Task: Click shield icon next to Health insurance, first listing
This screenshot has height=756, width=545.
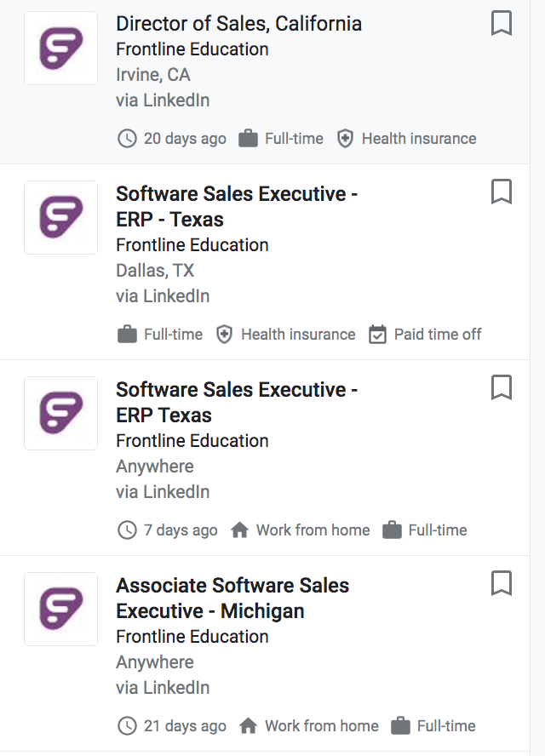Action: (x=345, y=139)
